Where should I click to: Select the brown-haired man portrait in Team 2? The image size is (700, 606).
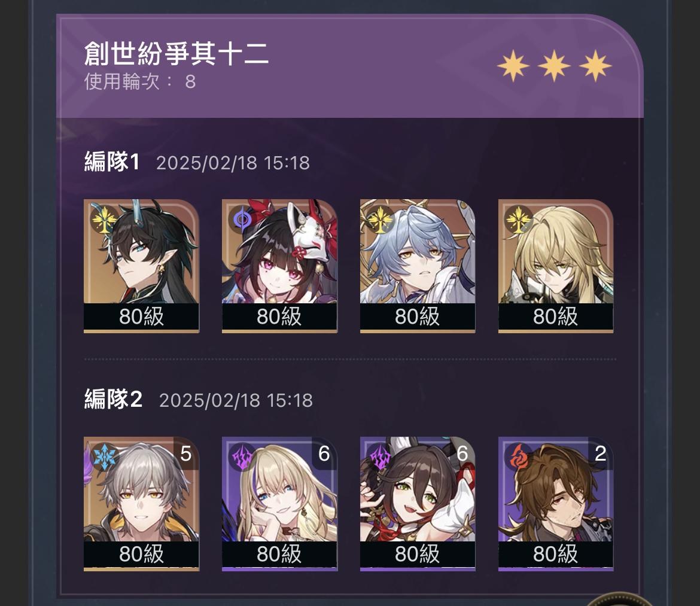pyautogui.click(x=556, y=504)
